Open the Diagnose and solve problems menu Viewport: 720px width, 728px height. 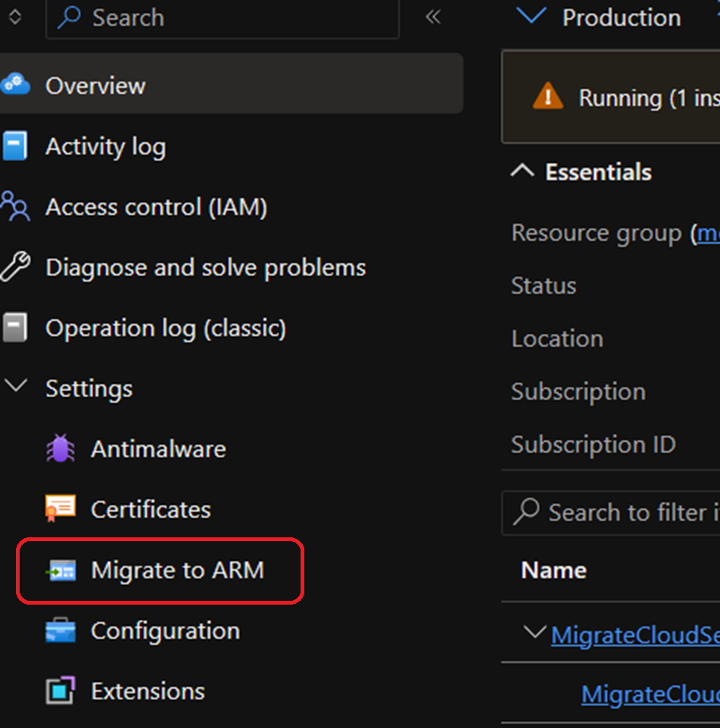click(205, 267)
